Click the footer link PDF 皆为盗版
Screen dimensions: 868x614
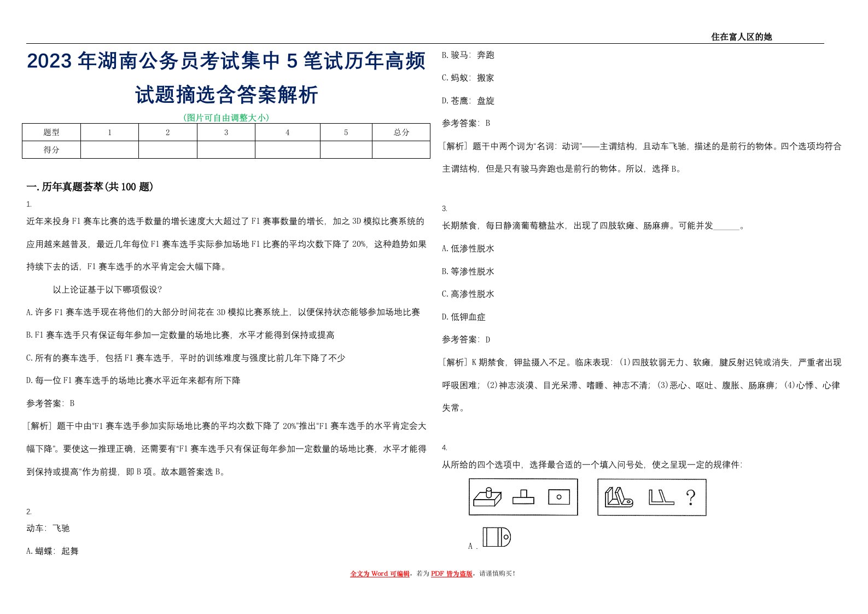pyautogui.click(x=452, y=574)
